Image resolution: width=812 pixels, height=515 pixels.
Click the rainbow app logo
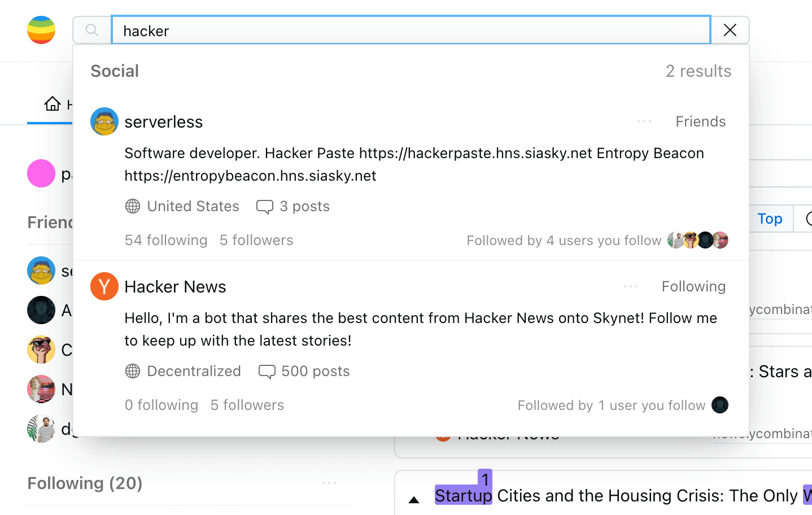click(x=41, y=30)
